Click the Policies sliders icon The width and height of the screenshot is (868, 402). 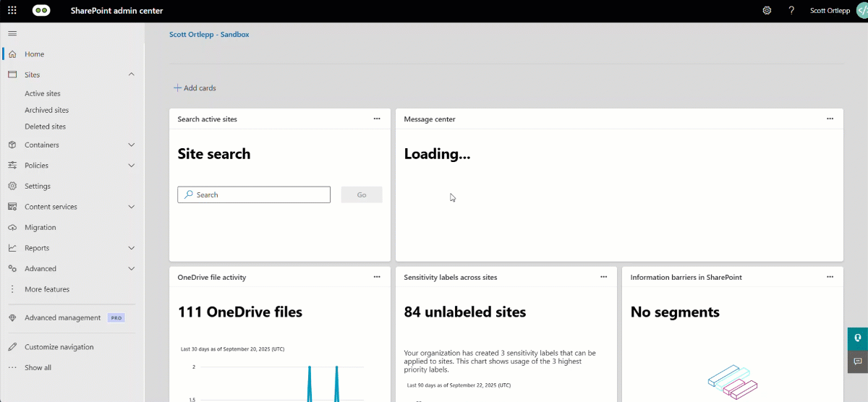(12, 166)
